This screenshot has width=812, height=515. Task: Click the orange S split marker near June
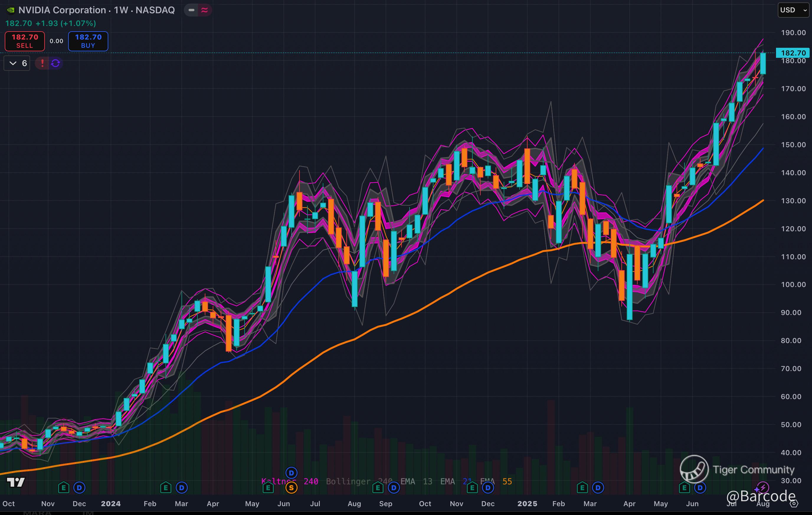pos(291,487)
